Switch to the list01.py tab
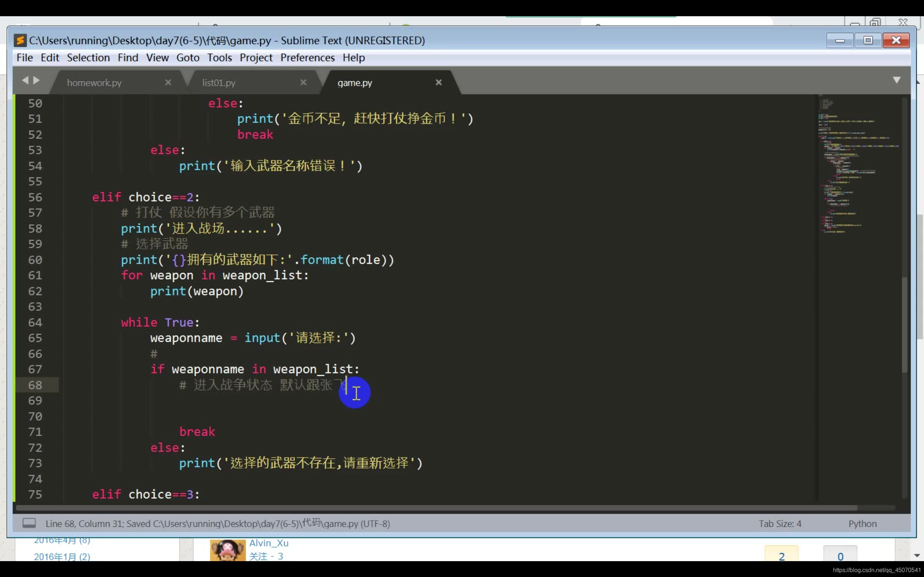924x577 pixels. 219,83
